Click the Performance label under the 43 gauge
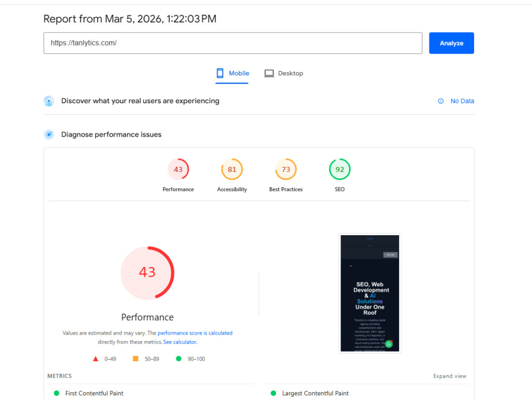Viewport: 532px width, 399px height. tap(178, 189)
